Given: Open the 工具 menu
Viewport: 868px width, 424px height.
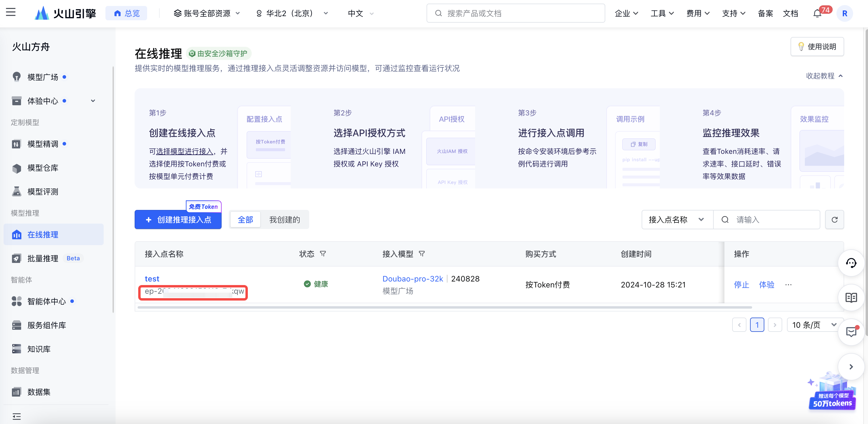Looking at the screenshot, I should pos(662,13).
